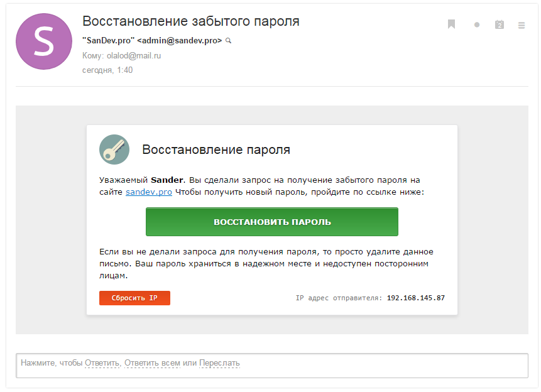The width and height of the screenshot is (541, 392).
Task: Click the sender IP address 192.168.145.87
Action: coord(416,298)
